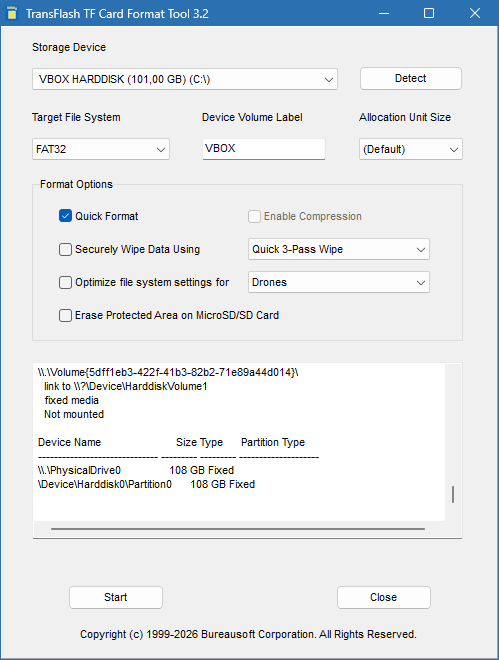Viewport: 499px width, 660px height.
Task: Click the 'Not mounted' text in log
Action: [x=74, y=414]
